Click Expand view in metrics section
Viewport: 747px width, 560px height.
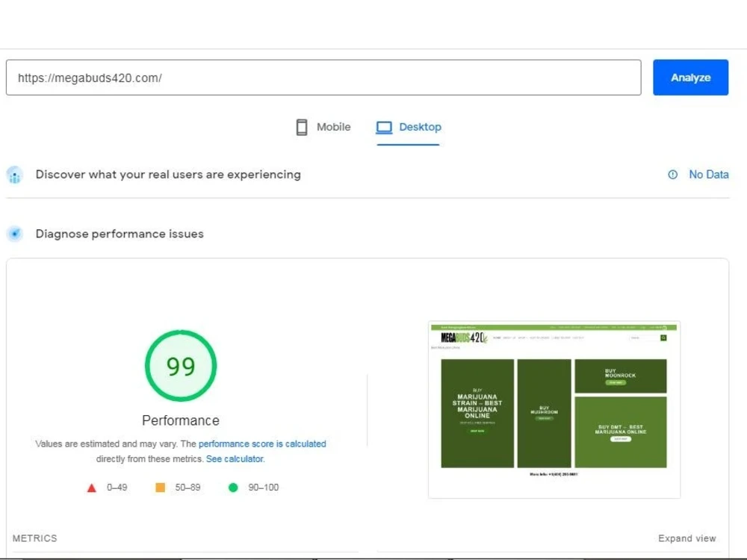point(687,538)
